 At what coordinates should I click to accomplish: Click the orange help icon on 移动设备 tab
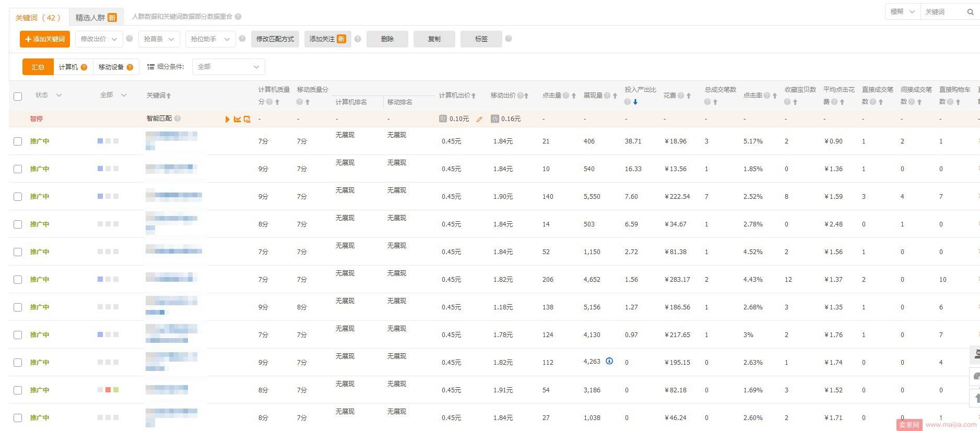[130, 67]
